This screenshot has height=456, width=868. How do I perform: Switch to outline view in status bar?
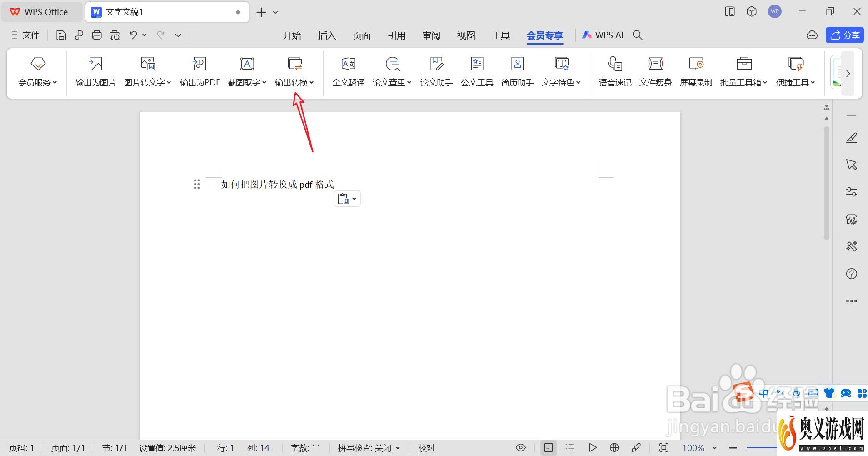[570, 448]
